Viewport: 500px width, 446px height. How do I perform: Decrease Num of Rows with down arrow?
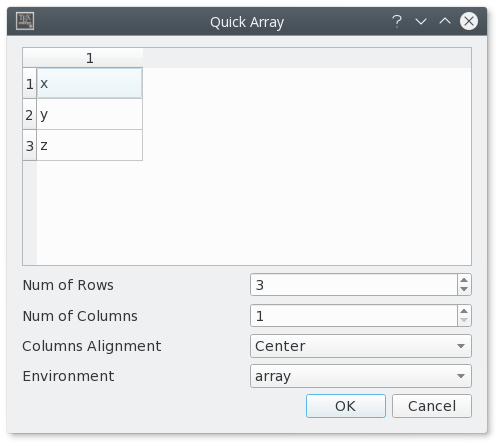pyautogui.click(x=464, y=290)
